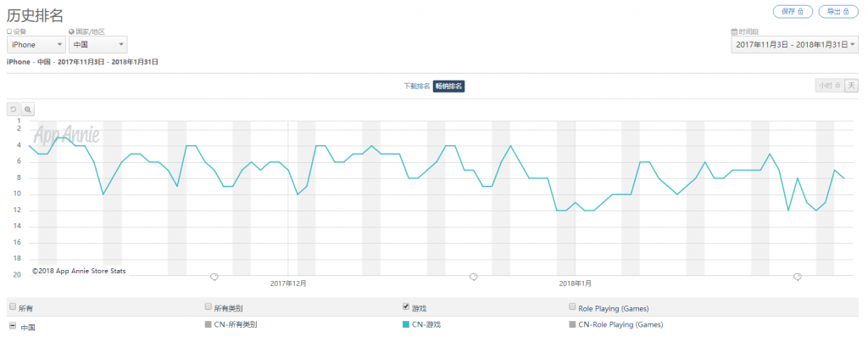Screen dimensions: 868x337
Task: Enable the Role Playing (Games) checkbox
Action: tap(572, 306)
